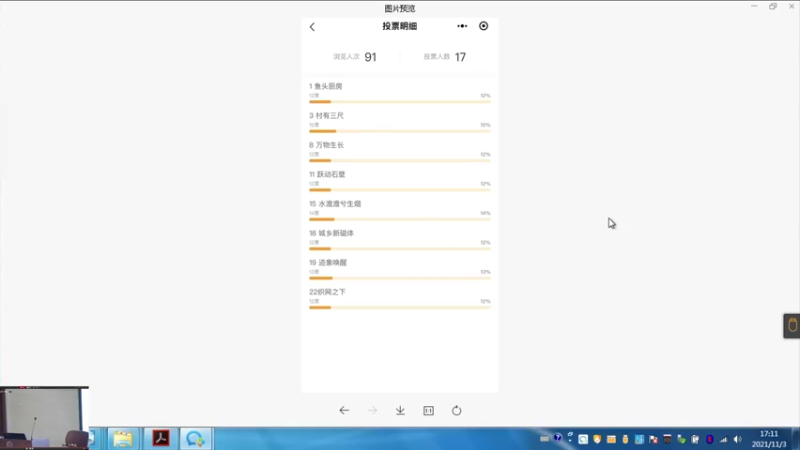The width and height of the screenshot is (800, 450).
Task: Select the entry 1 鱼头厨房
Action: (326, 86)
